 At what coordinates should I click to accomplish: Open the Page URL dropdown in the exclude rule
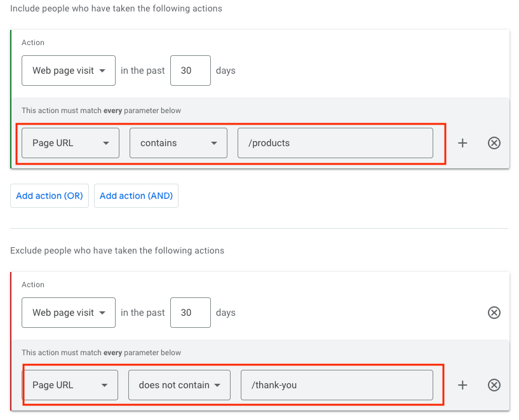[70, 385]
